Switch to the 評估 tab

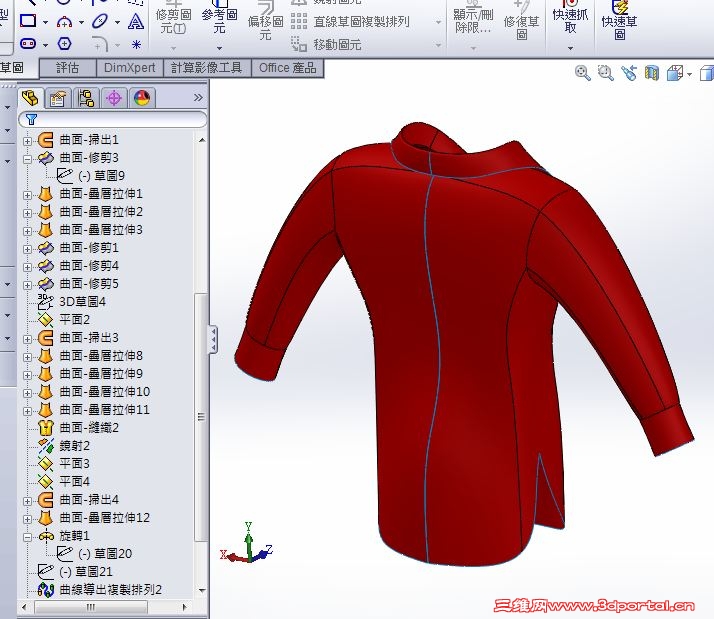68,68
